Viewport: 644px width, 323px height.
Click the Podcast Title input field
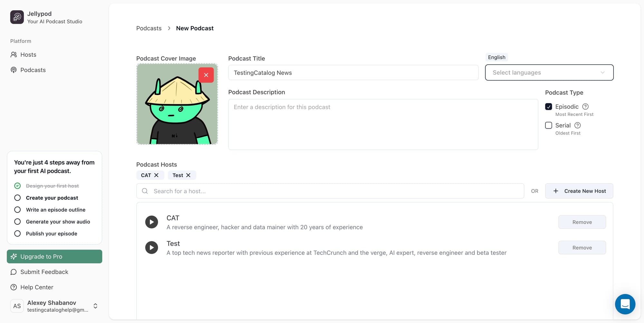pos(353,73)
